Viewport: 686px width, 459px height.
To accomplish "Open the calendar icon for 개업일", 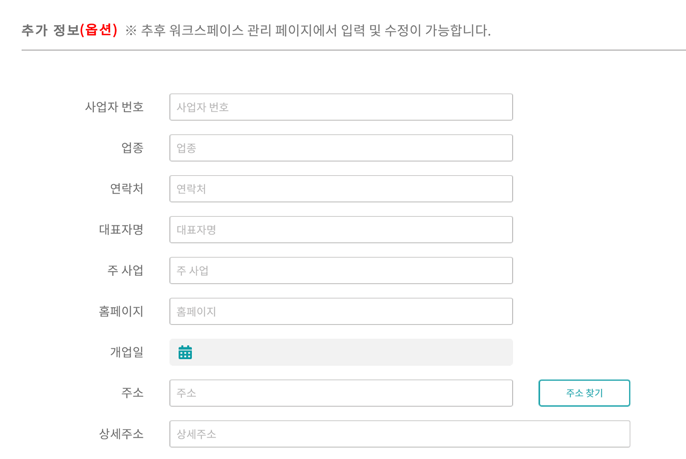I will coord(185,352).
